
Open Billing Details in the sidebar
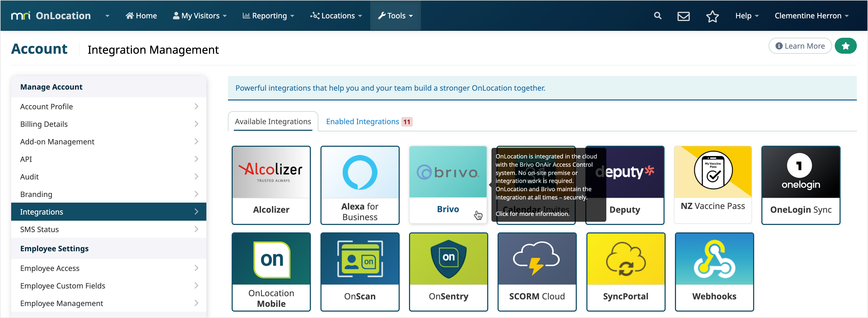click(108, 124)
